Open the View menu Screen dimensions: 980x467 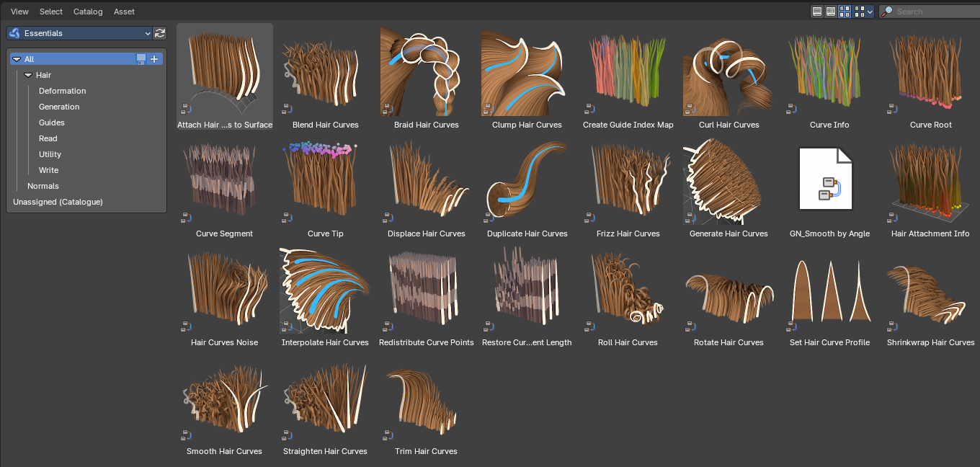[x=19, y=12]
